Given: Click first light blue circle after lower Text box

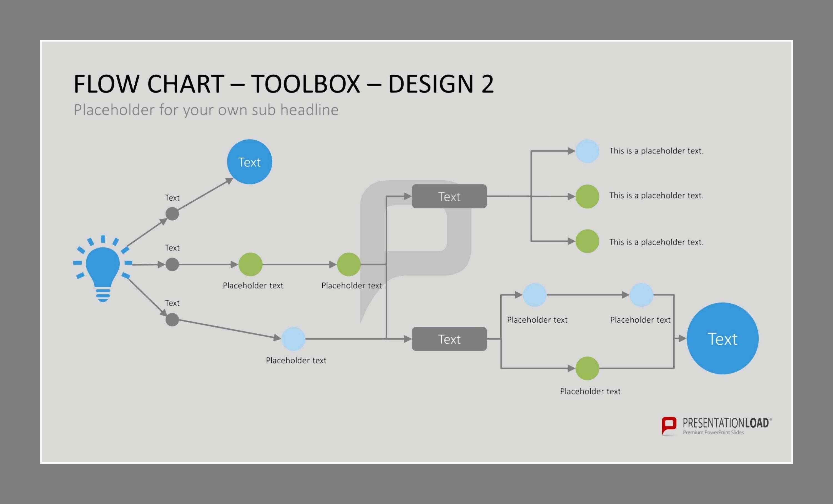Looking at the screenshot, I should [x=535, y=295].
